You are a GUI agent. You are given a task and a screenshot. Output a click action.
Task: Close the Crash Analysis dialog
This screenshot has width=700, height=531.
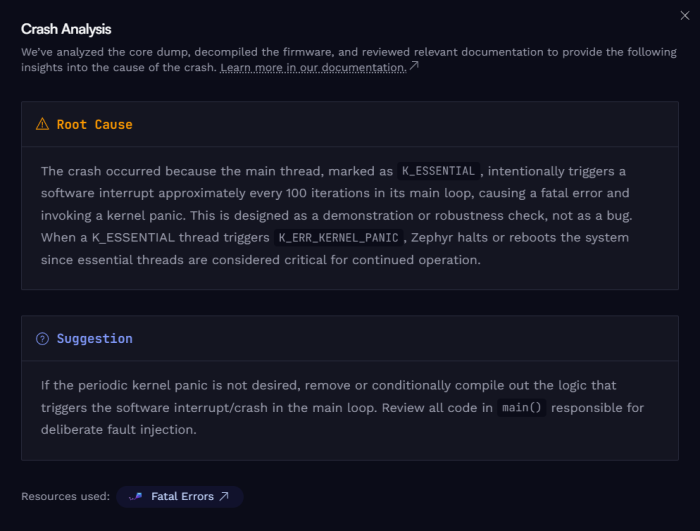(684, 16)
